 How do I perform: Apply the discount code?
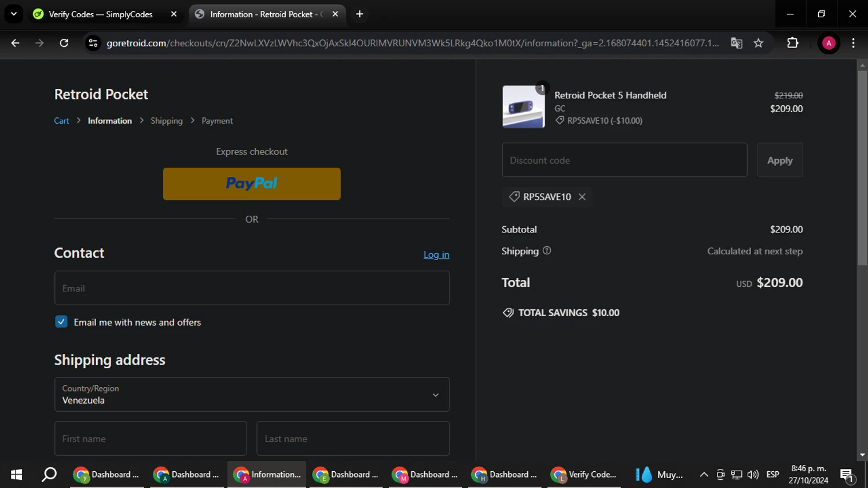779,160
